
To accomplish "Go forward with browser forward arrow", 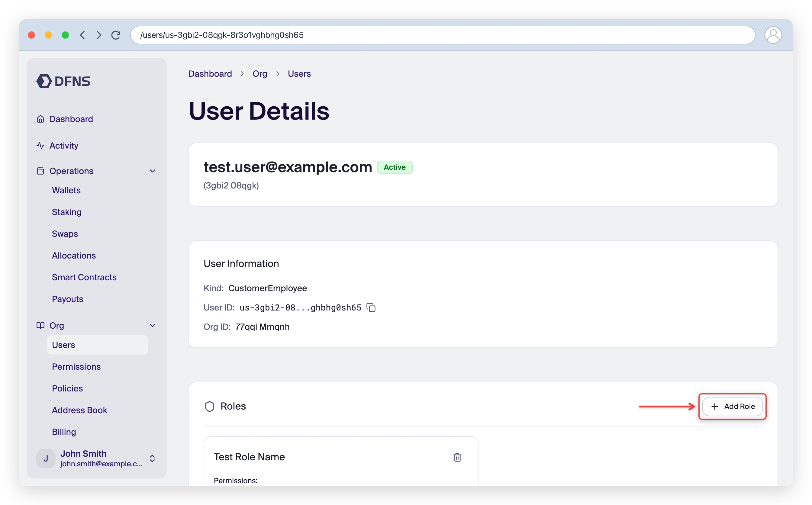I will (98, 35).
